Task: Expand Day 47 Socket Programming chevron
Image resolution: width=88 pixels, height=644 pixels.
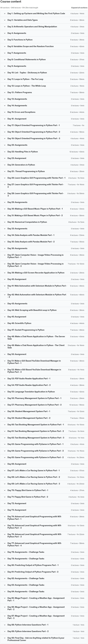Action: [5, 330]
